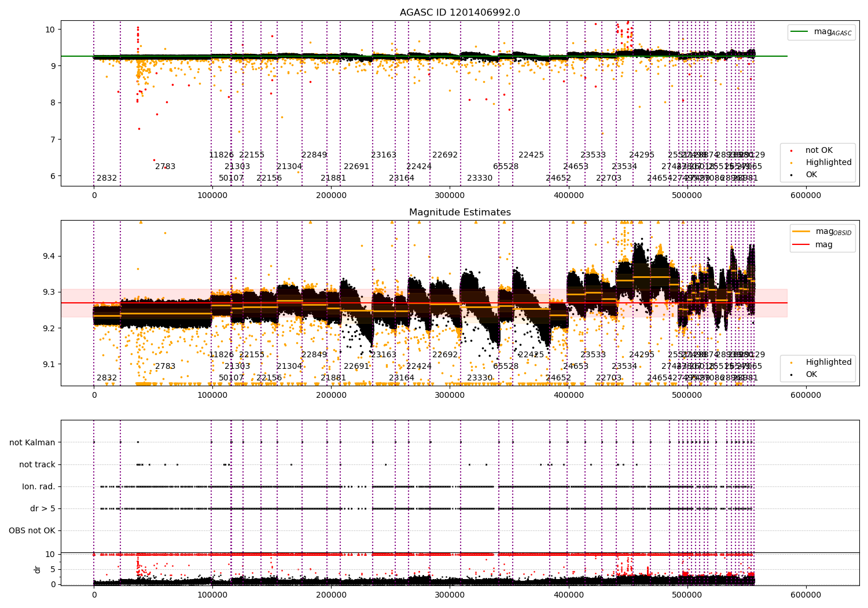Click x-tick '0' on Magnitude Estimates plot
This screenshot has height=608, width=868.
click(x=94, y=395)
